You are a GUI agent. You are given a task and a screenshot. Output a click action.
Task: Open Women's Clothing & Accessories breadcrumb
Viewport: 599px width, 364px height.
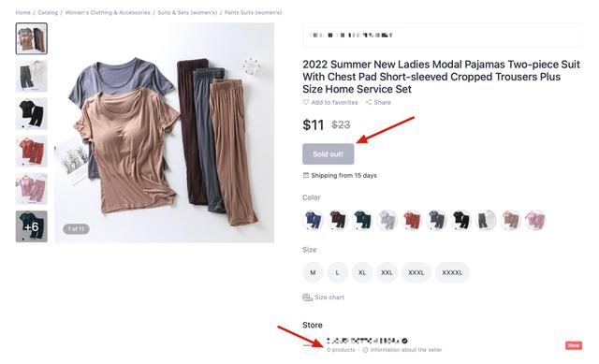tap(108, 12)
